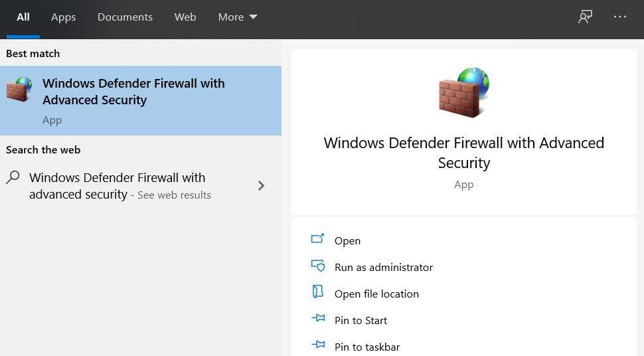This screenshot has width=644, height=356.
Task: Click Run as administrator text
Action: point(384,267)
